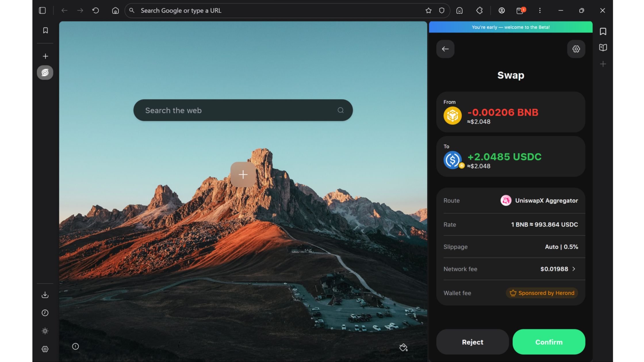Open a new tab with the sidebar plus

pyautogui.click(x=45, y=56)
